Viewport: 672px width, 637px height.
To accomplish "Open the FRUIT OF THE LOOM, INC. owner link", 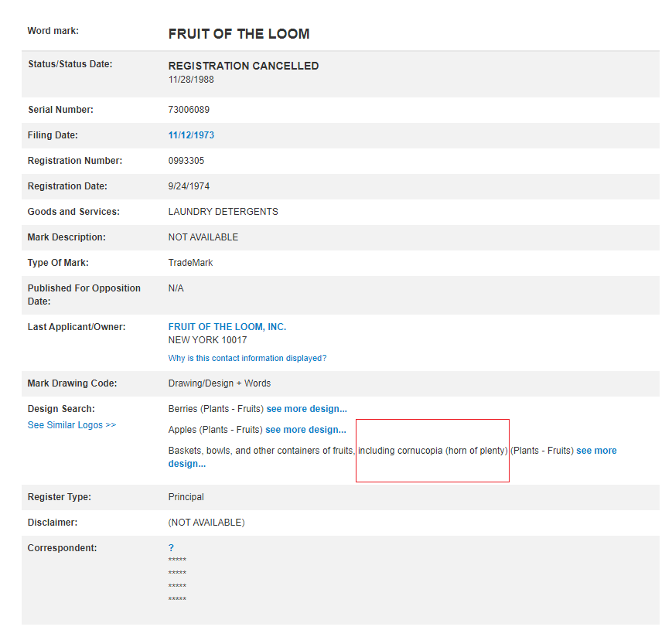I will click(227, 327).
